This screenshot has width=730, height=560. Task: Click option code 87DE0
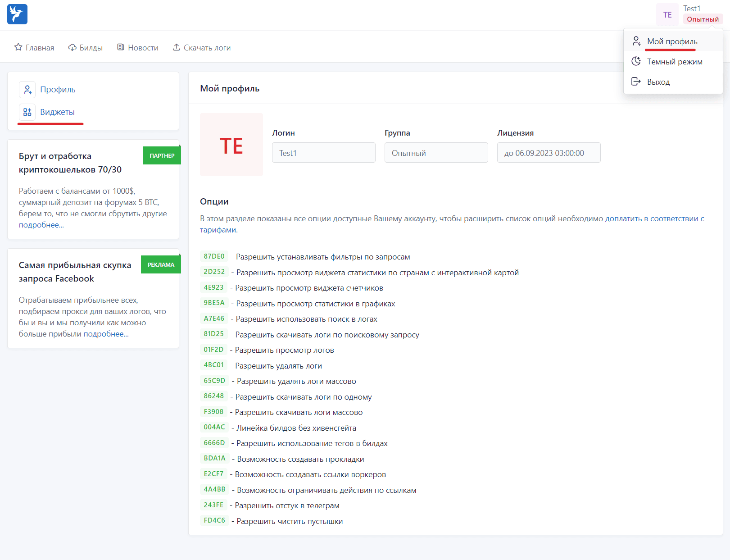(x=214, y=256)
